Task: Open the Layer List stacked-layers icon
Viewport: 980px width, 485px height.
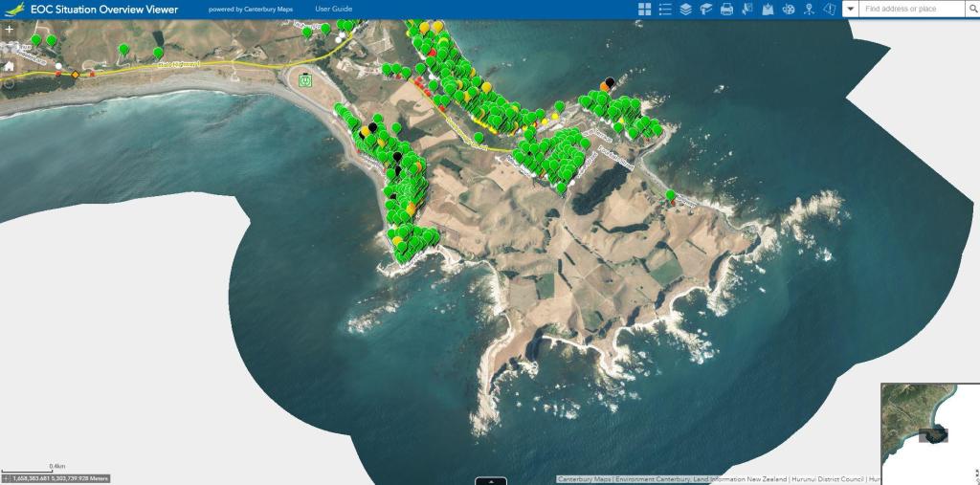Action: 685,9
